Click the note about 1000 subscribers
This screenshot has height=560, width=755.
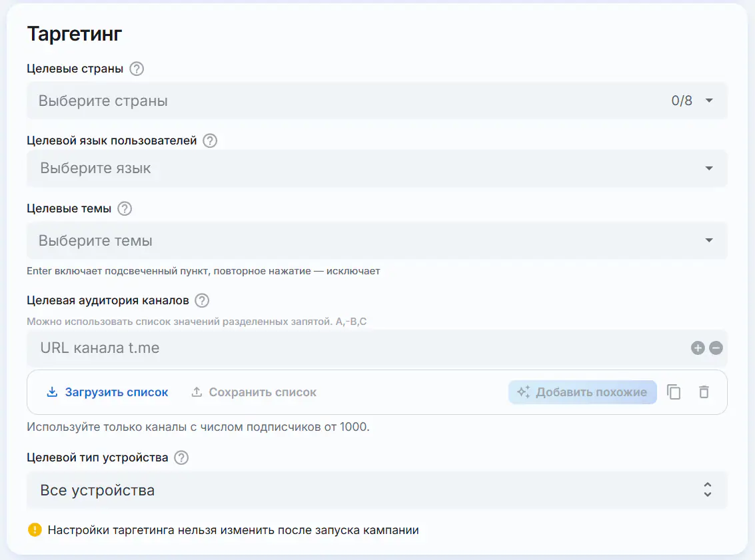tap(198, 427)
